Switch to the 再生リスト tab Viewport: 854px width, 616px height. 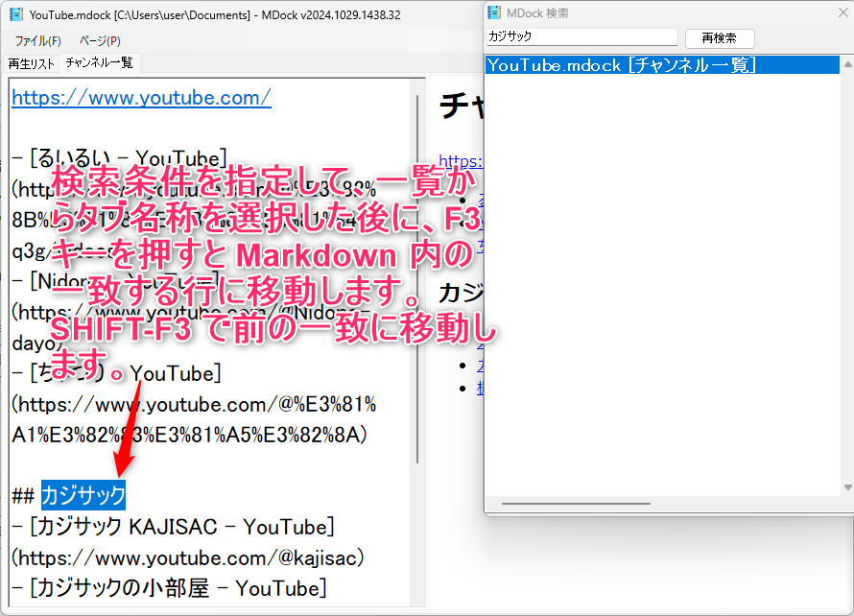[x=31, y=63]
